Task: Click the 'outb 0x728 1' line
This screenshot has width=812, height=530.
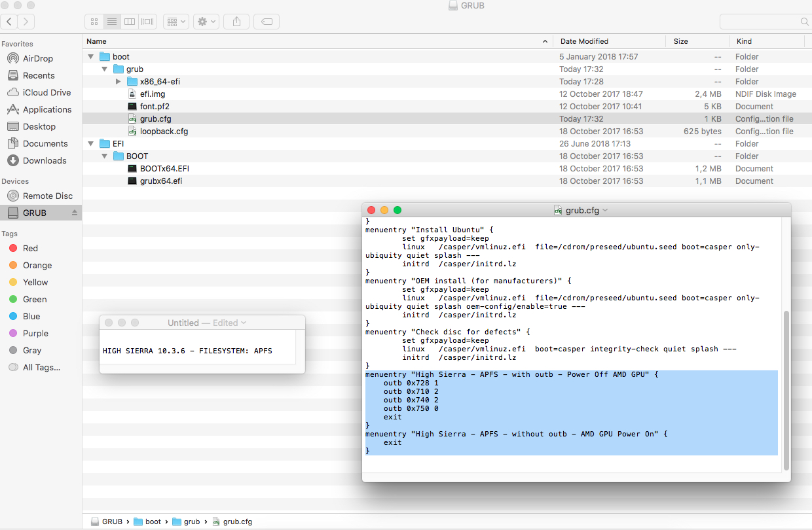Action: [411, 383]
